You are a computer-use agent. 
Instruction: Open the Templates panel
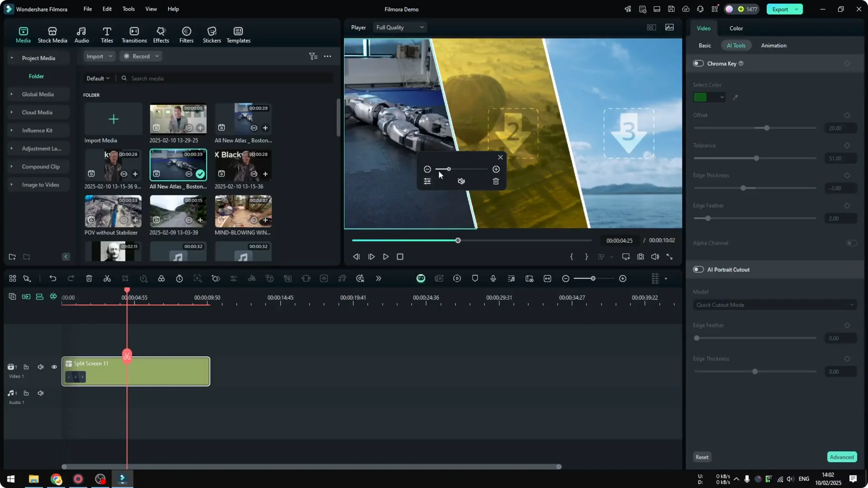pyautogui.click(x=238, y=35)
